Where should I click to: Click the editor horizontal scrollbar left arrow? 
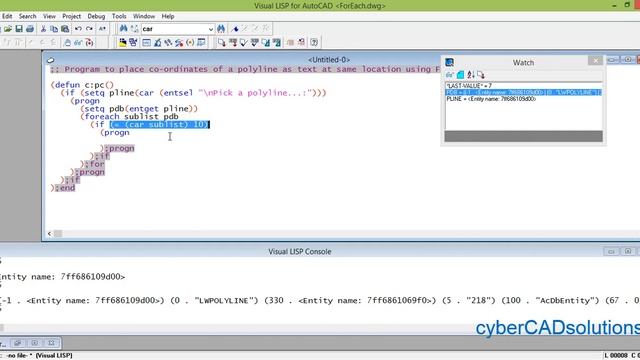click(49, 233)
